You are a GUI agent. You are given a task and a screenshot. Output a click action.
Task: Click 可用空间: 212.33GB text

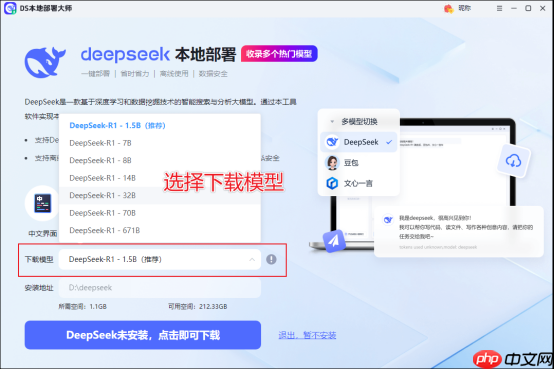[198, 306]
